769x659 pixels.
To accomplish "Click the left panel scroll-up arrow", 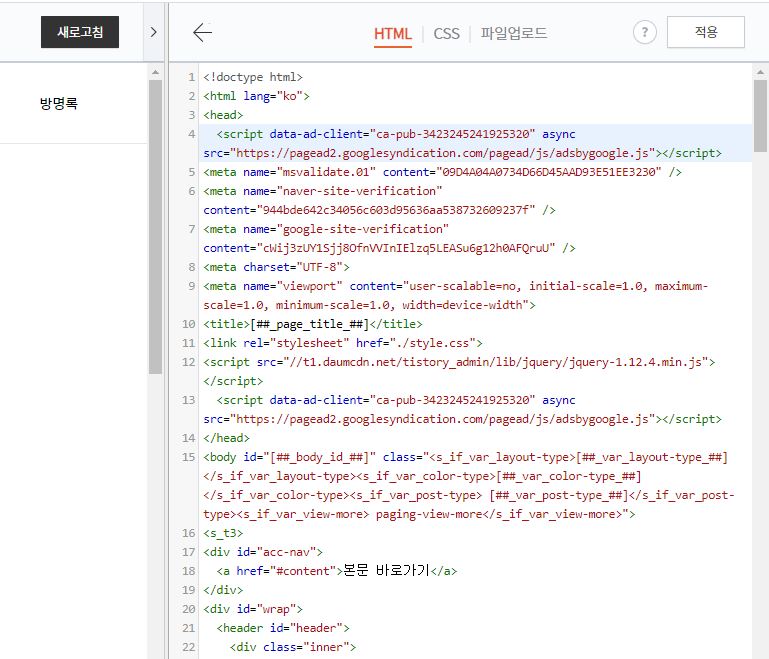I will (x=155, y=72).
